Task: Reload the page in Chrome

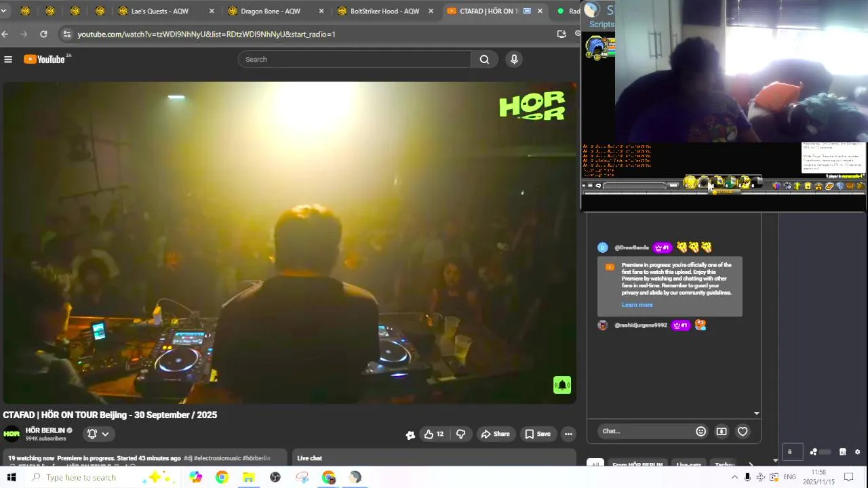Action: [43, 34]
